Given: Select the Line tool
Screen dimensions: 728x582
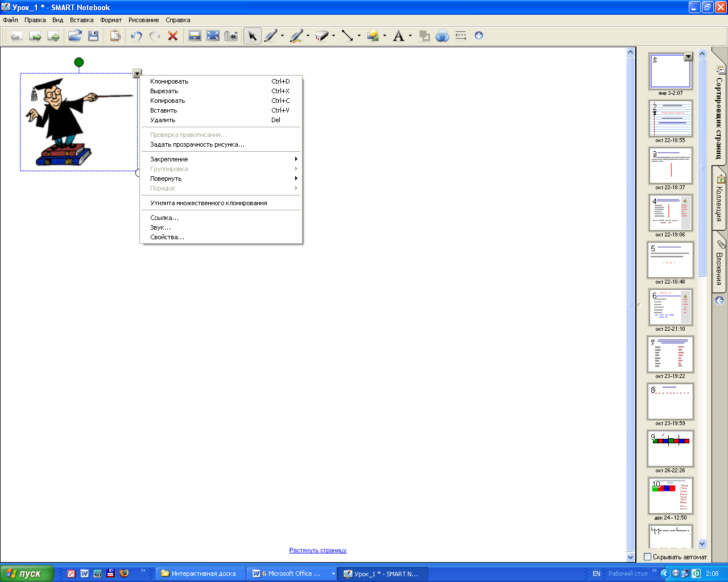Looking at the screenshot, I should tap(348, 36).
